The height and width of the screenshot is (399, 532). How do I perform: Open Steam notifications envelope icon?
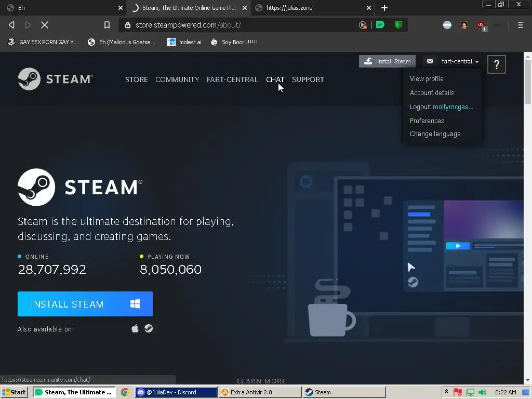pos(430,61)
